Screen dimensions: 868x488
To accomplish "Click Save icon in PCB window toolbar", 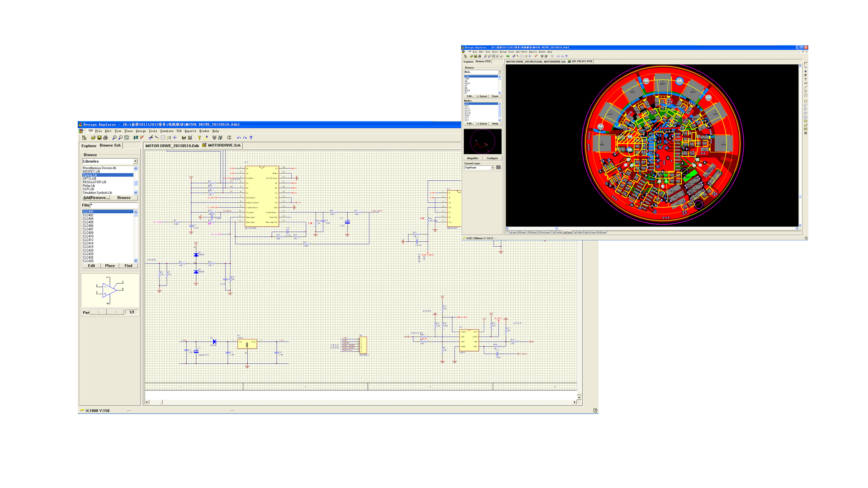I will click(x=476, y=56).
